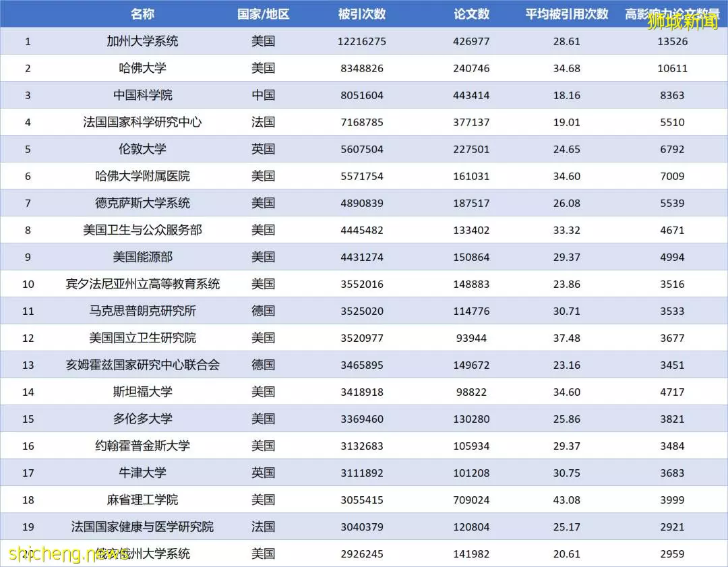Click the paper count 709024 for 麻省理工学院

471,500
